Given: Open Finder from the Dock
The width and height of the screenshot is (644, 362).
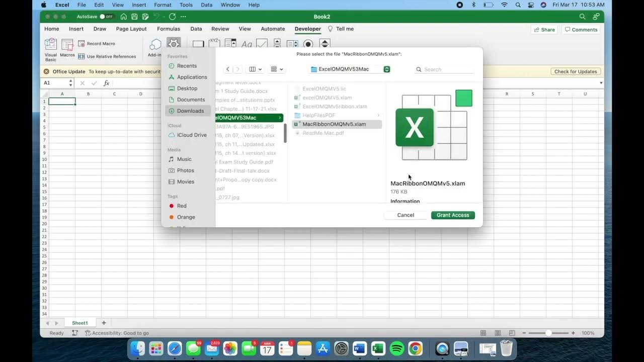Looking at the screenshot, I should tap(137, 348).
